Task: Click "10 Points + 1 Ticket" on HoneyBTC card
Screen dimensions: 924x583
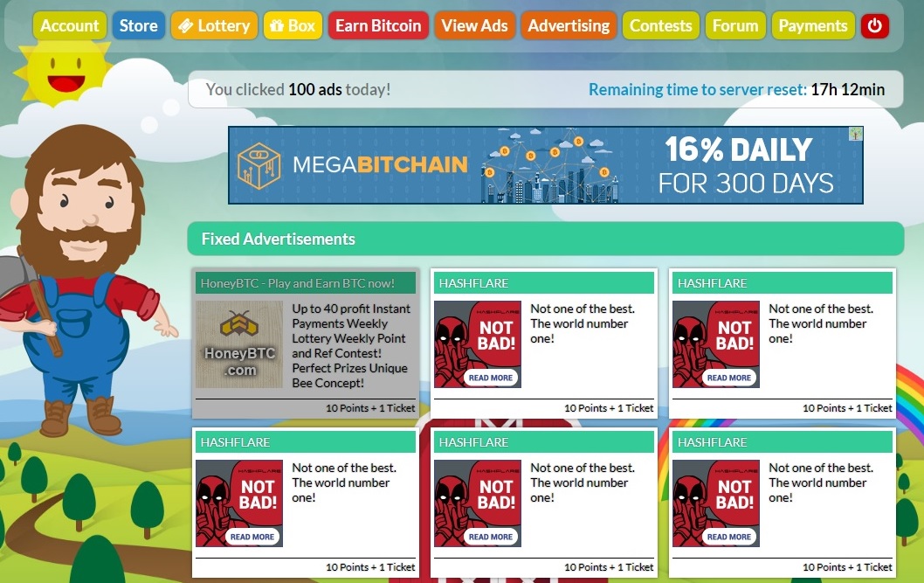Action: [370, 408]
